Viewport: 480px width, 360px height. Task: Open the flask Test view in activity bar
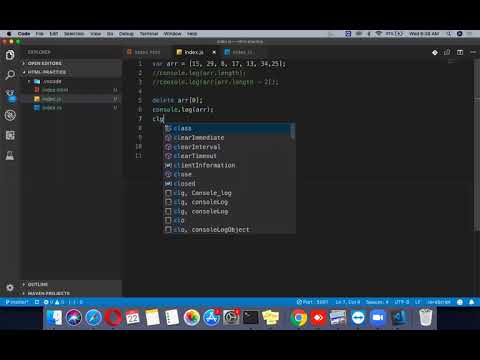click(x=10, y=155)
